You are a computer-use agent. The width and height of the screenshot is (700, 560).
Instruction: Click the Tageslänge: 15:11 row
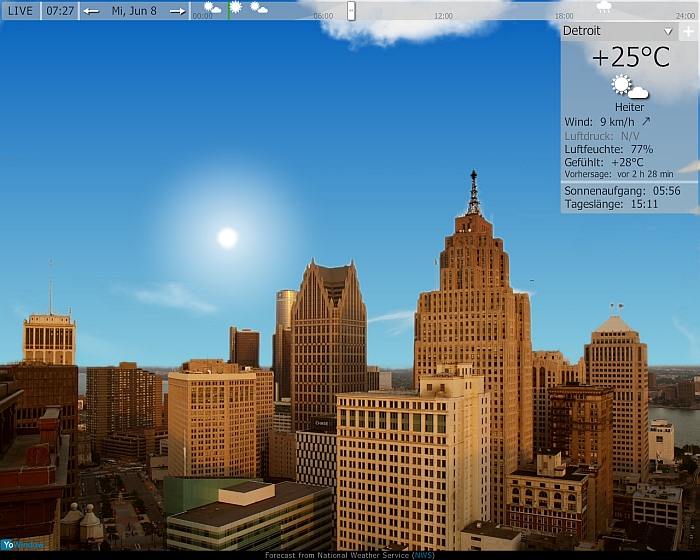pyautogui.click(x=611, y=205)
